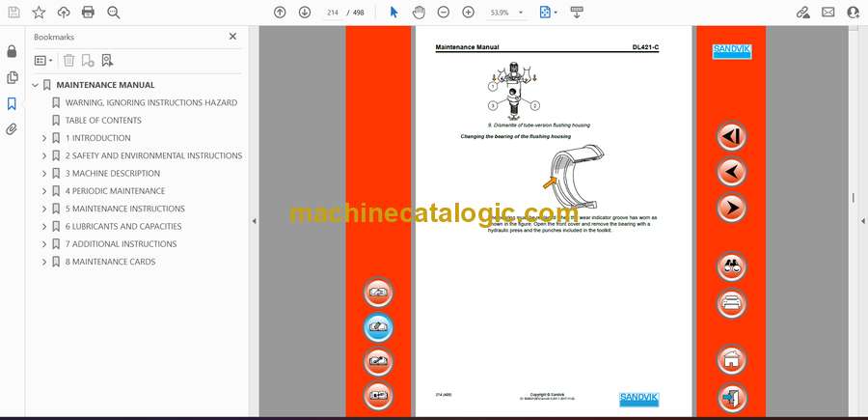The width and height of the screenshot is (868, 420).
Task: Click the round exit door button
Action: 731,397
